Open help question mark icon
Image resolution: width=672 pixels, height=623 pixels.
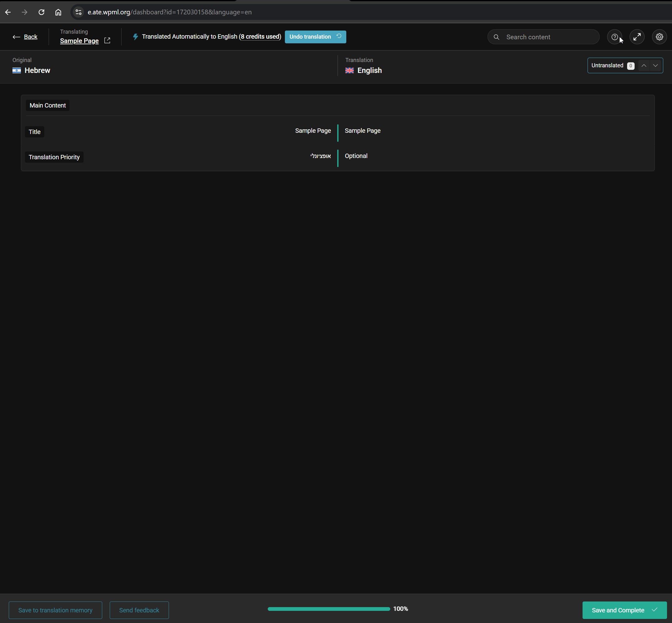pos(614,37)
